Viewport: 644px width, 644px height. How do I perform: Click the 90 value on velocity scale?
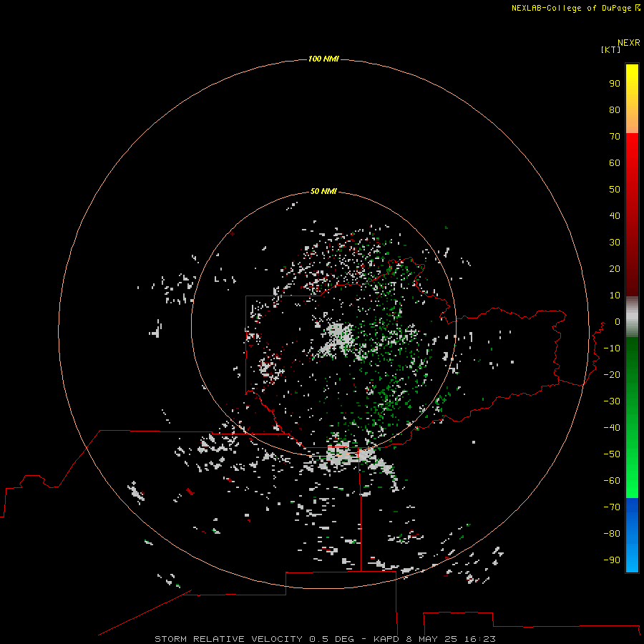[x=615, y=84]
